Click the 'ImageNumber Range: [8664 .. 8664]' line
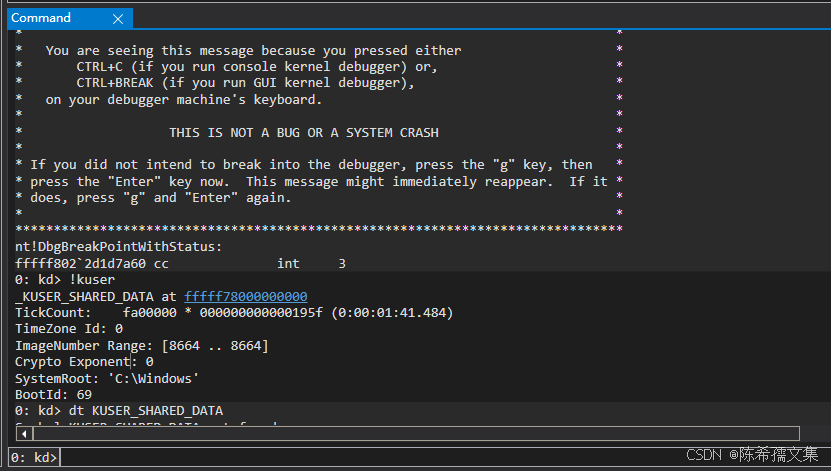831x471 pixels. pyautogui.click(x=142, y=345)
